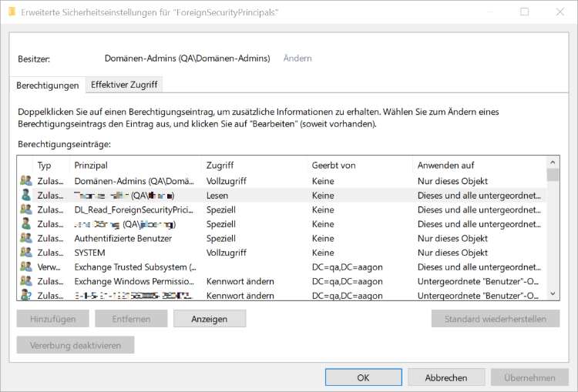Confirm the dialog with OK
The image size is (578, 392).
coord(363,377)
